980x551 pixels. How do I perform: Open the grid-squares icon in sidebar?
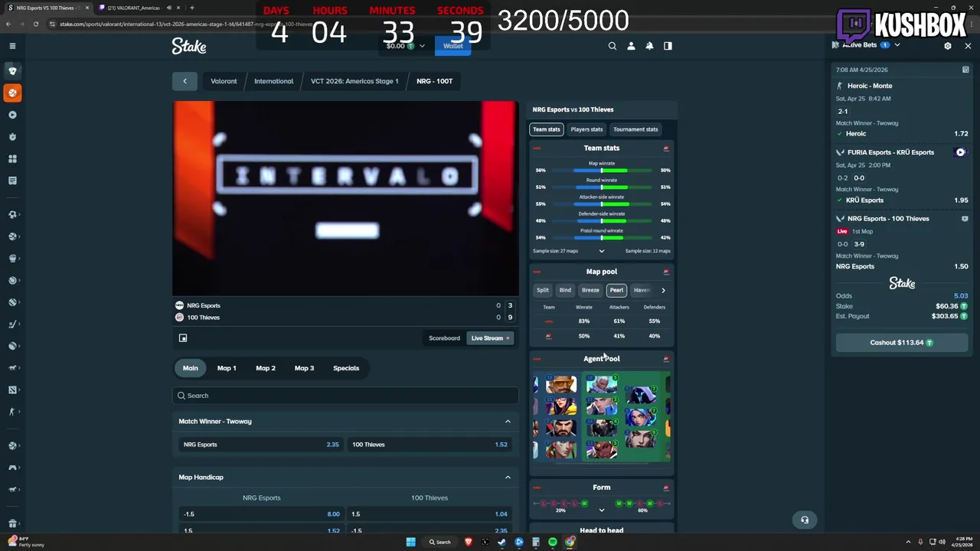pyautogui.click(x=12, y=158)
